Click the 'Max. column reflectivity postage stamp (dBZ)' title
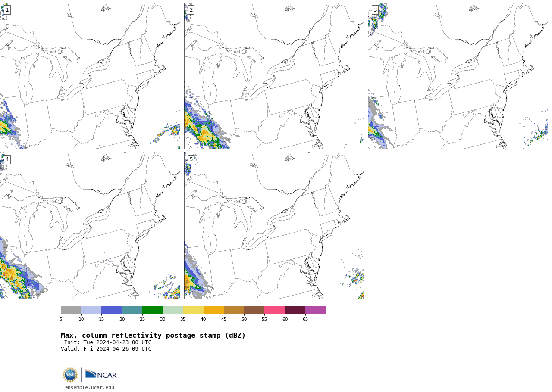This screenshot has width=552, height=392. pyautogui.click(x=153, y=336)
